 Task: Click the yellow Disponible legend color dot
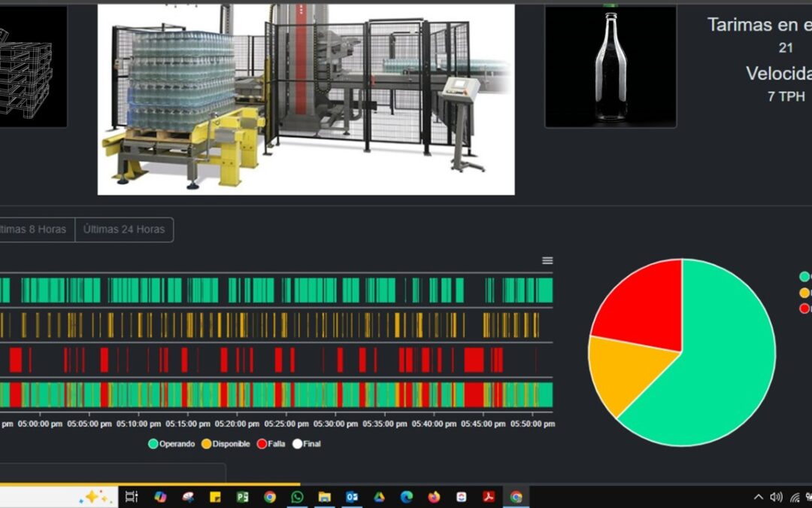click(205, 443)
